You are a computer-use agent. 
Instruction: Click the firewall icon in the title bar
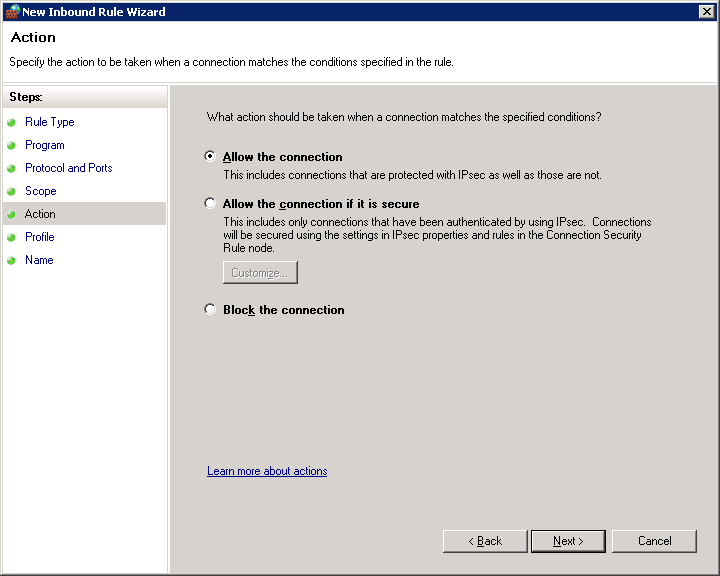pos(13,11)
